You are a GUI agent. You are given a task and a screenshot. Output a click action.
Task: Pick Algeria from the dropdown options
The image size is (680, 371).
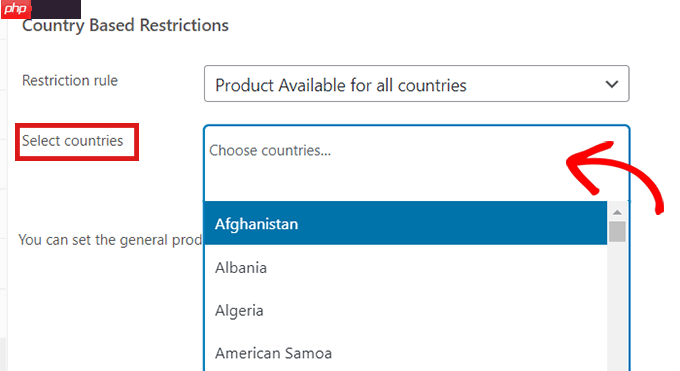[x=405, y=310]
